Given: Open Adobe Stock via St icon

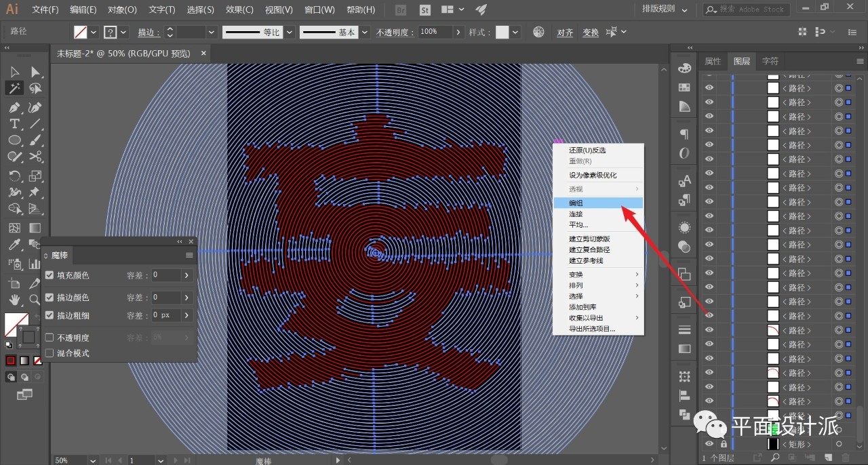Looking at the screenshot, I should coord(425,9).
